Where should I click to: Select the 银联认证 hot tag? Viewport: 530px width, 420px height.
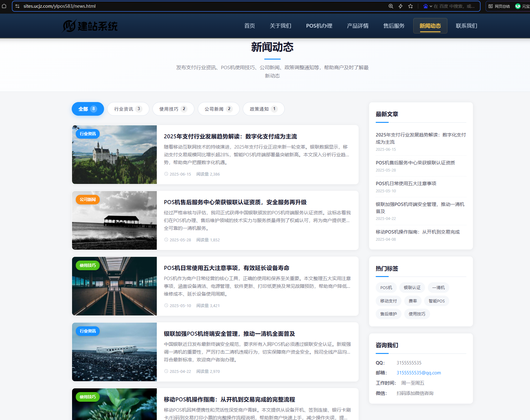tap(412, 288)
